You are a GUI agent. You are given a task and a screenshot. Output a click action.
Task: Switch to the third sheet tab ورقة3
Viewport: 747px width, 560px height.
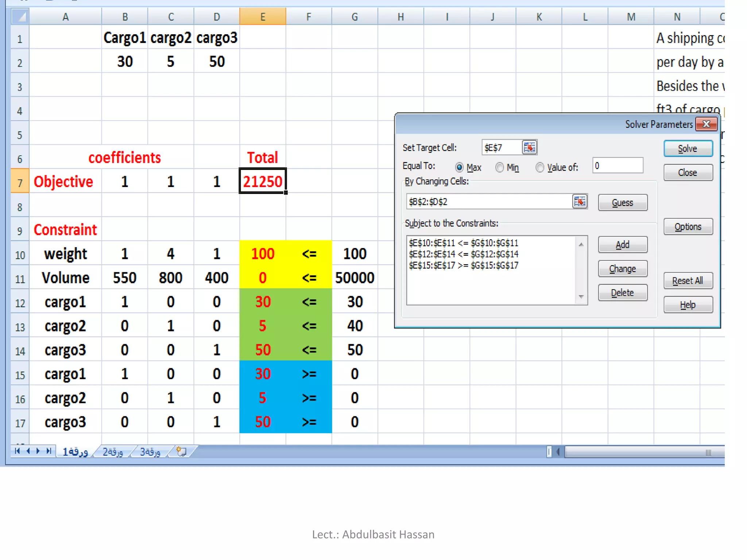tap(150, 452)
